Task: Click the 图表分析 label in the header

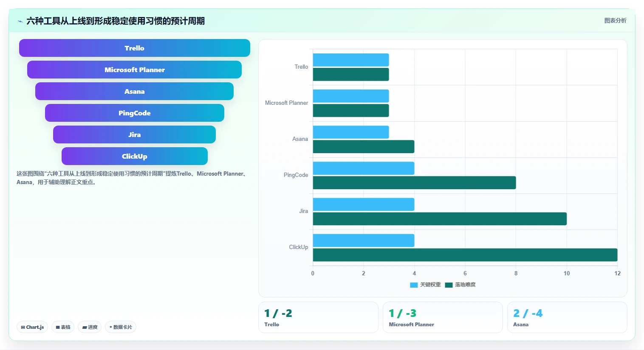Action: (615, 20)
